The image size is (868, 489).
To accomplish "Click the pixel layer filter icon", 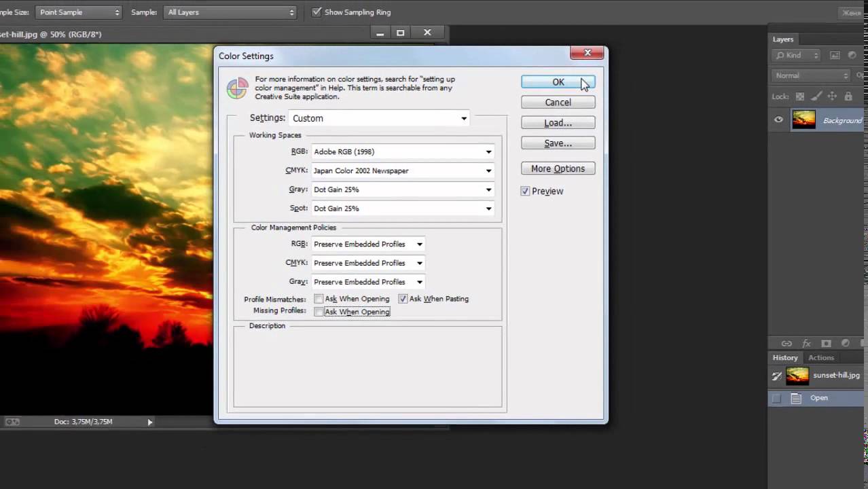I will pyautogui.click(x=835, y=55).
